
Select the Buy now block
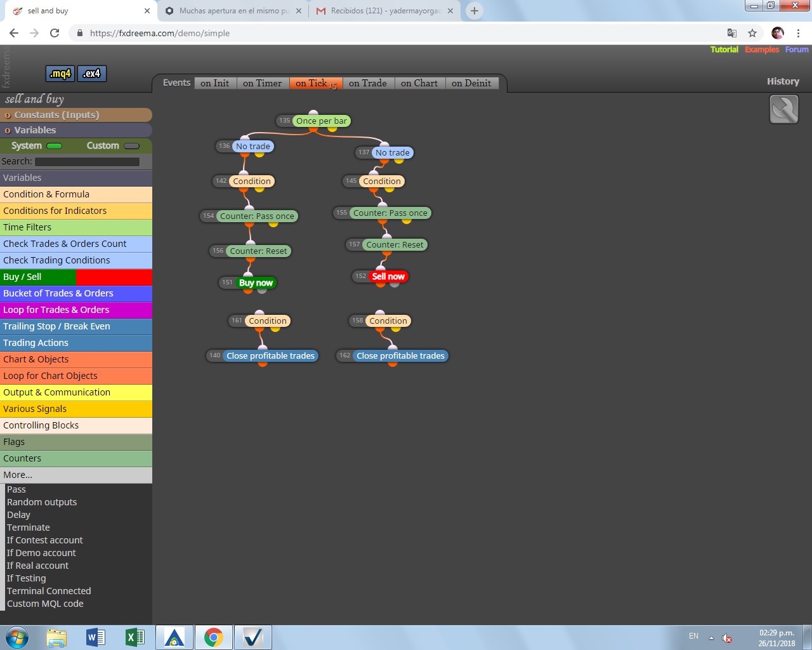point(256,283)
